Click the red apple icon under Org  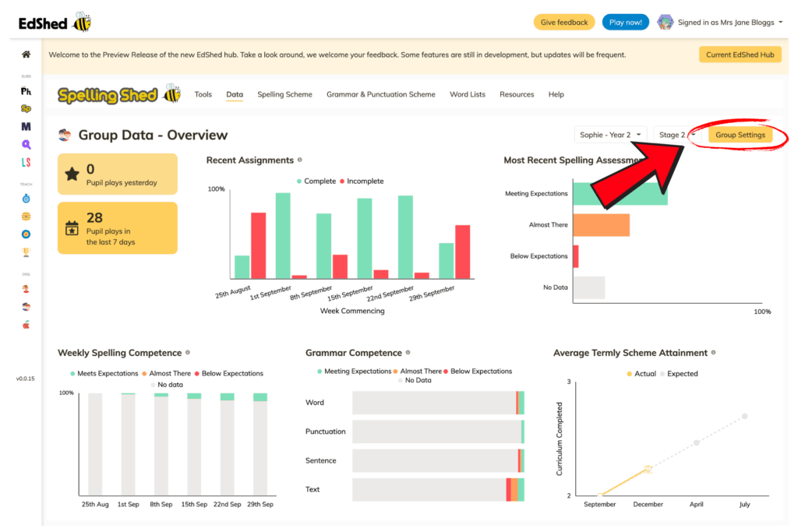point(26,325)
